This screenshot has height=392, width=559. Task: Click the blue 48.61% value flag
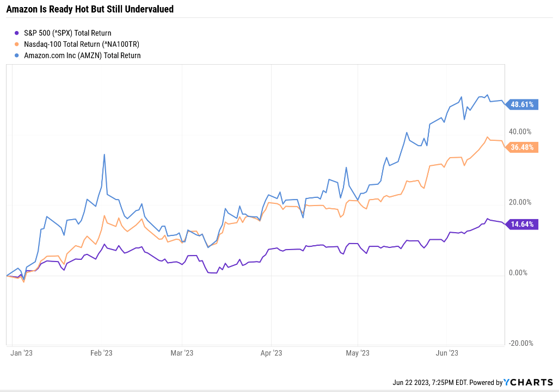(x=522, y=104)
